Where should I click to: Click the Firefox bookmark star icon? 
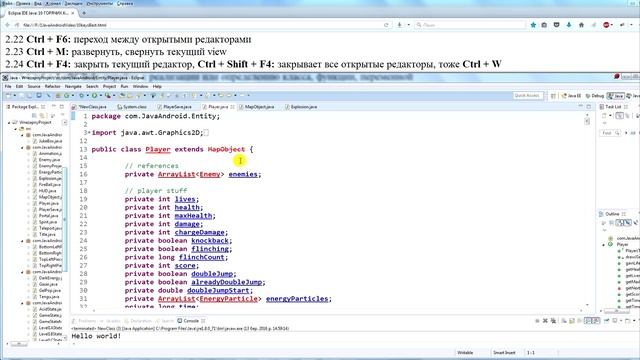point(533,25)
